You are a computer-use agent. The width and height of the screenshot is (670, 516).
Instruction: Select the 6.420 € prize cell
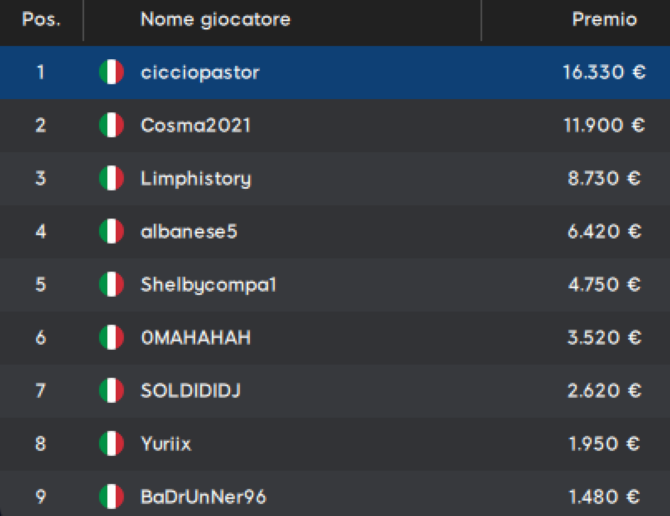(604, 232)
